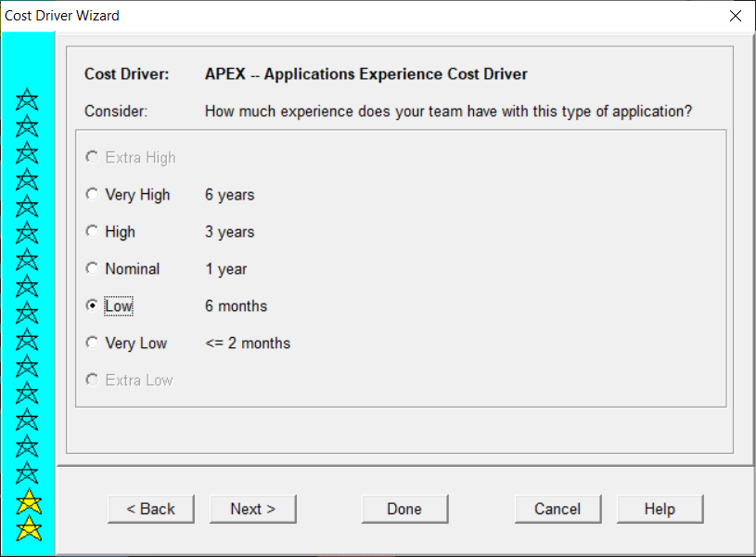Click the bottom yellow star icon
This screenshot has height=557, width=756.
pos(29,527)
